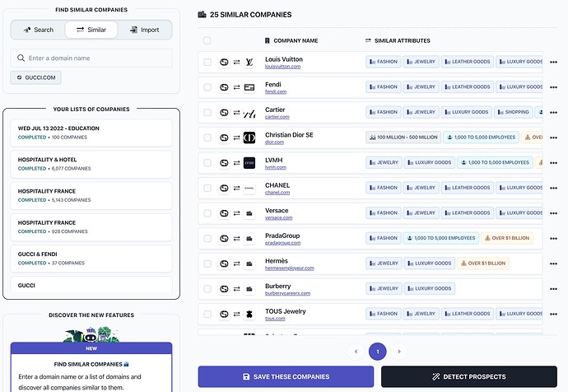Go to next page with right chevron
Image resolution: width=568 pixels, height=392 pixels.
point(399,352)
